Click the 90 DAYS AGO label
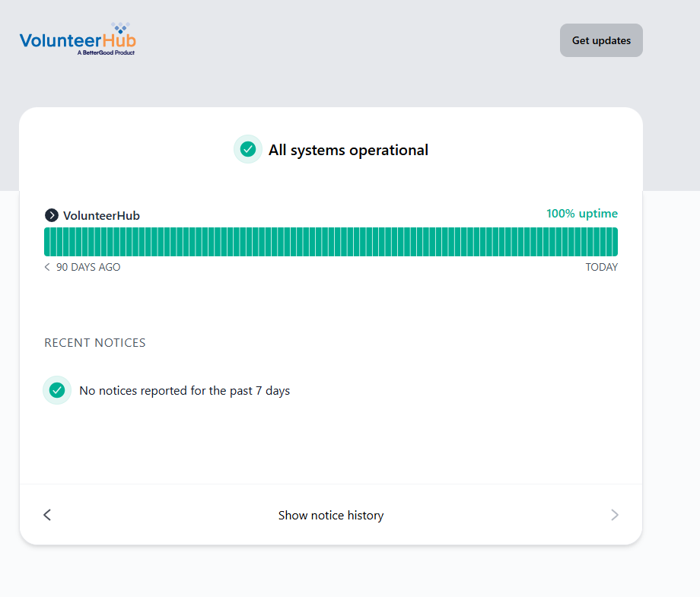 tap(88, 267)
